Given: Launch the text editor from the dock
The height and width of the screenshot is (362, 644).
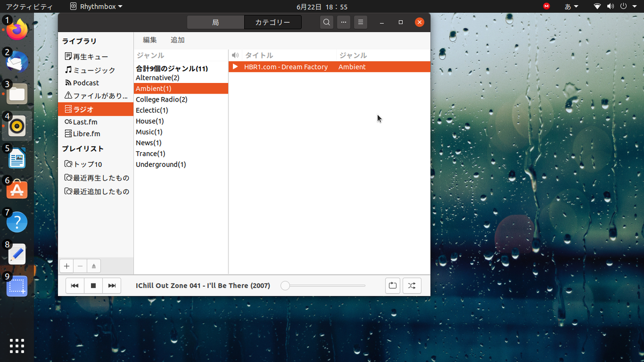Looking at the screenshot, I should [x=17, y=254].
